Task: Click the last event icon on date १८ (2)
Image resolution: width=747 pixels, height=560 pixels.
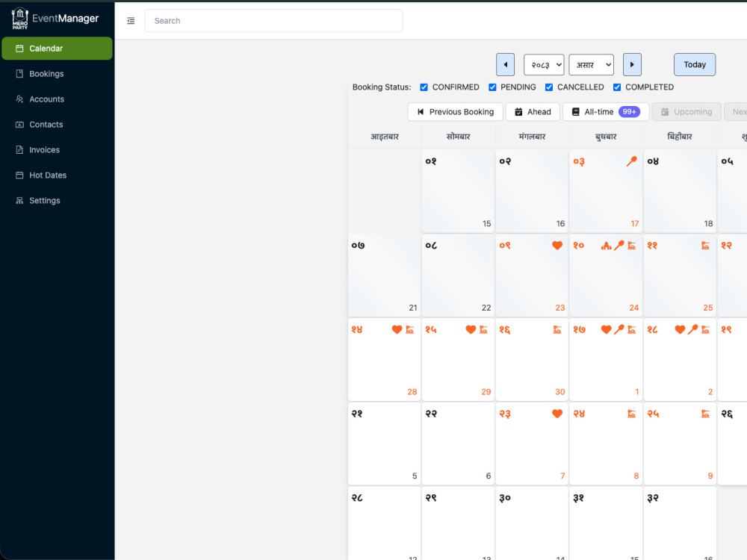Action: (x=706, y=329)
